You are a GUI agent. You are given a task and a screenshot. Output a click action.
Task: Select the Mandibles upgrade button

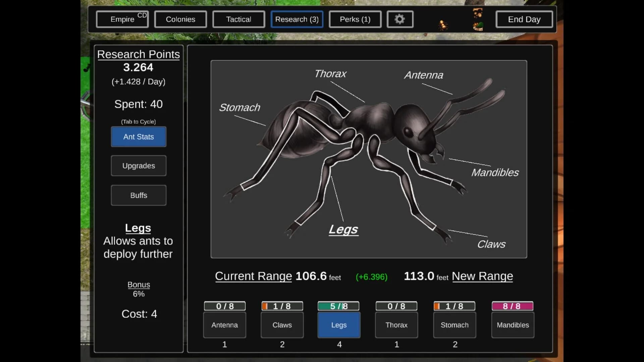[x=512, y=325]
